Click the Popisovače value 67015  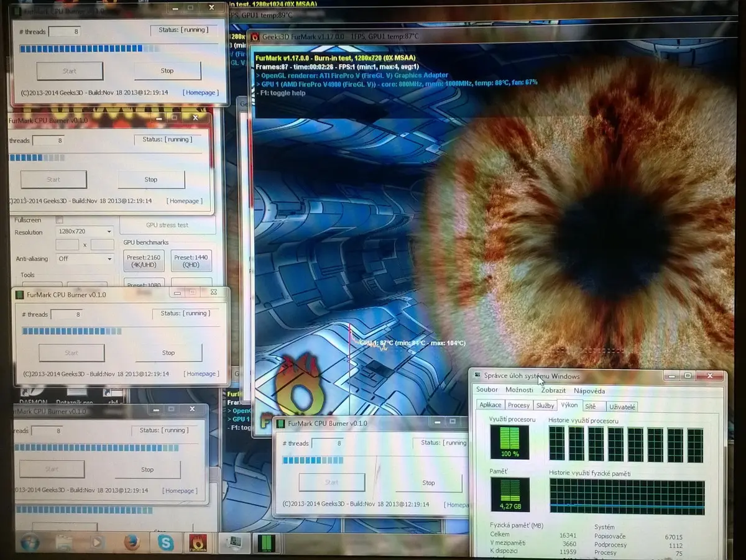coord(673,537)
